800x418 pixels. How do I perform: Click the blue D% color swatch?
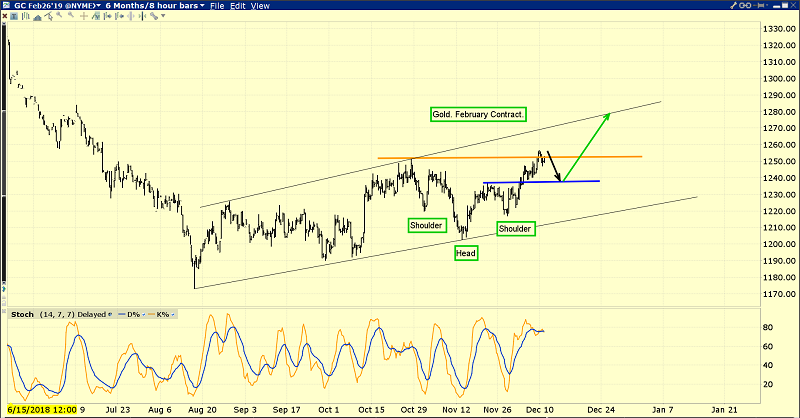tap(121, 314)
